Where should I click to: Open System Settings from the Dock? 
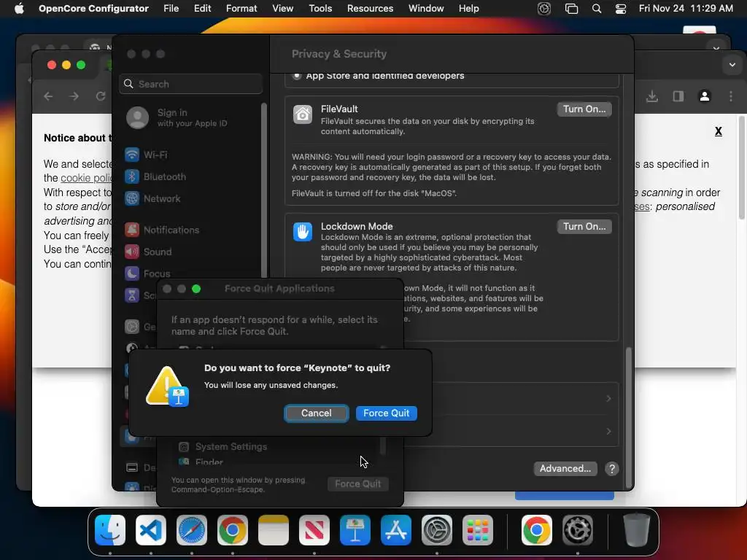[x=437, y=530]
